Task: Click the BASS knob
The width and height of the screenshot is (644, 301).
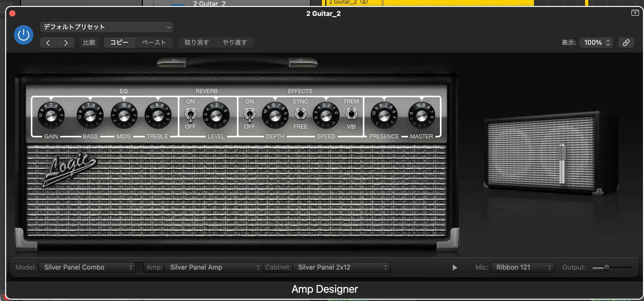Action: pos(90,115)
